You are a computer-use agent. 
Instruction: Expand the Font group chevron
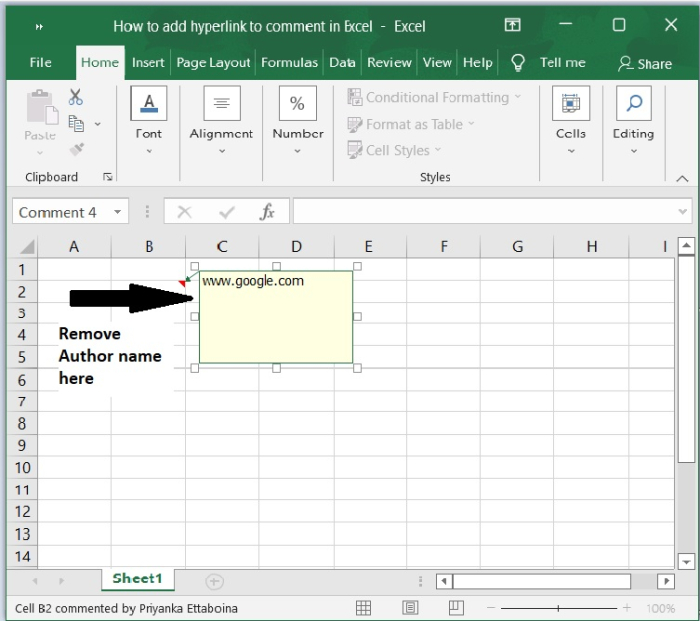[149, 151]
